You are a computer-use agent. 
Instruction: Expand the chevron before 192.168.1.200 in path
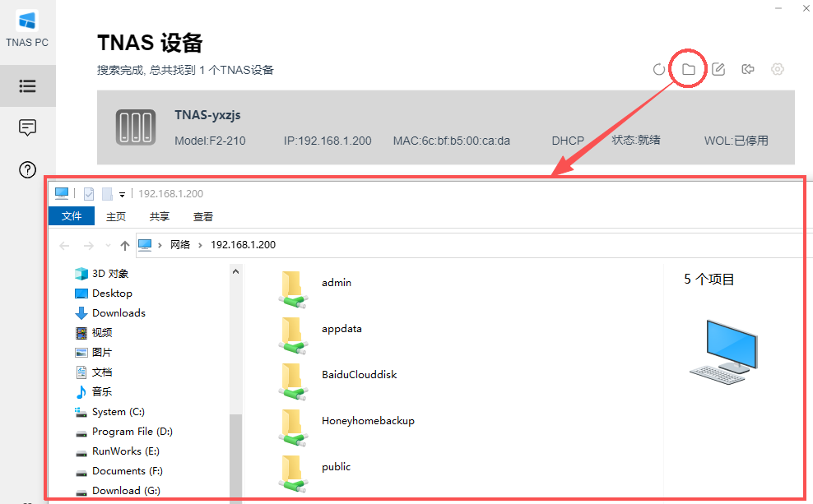pyautogui.click(x=200, y=245)
